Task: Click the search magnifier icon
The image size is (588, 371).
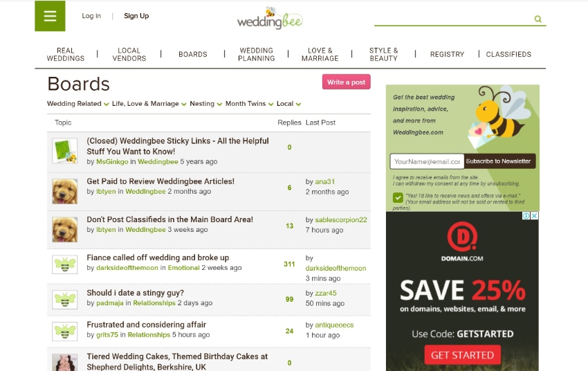Action: [x=538, y=19]
